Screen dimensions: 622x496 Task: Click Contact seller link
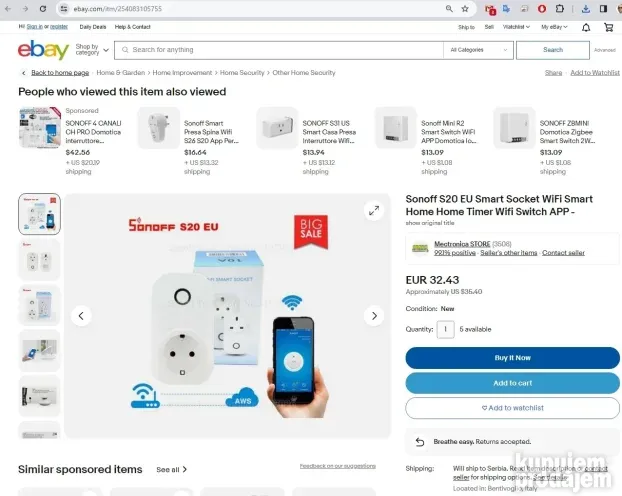point(563,253)
